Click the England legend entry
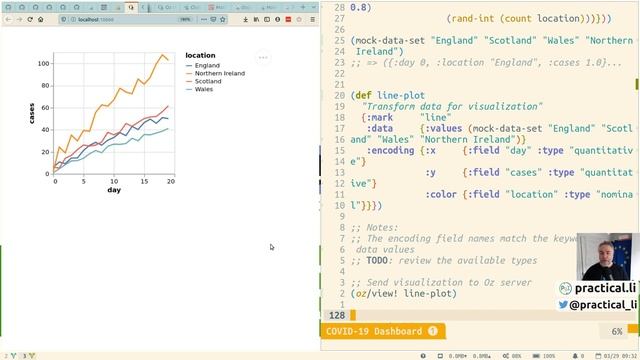This screenshot has width=640, height=360. point(203,65)
